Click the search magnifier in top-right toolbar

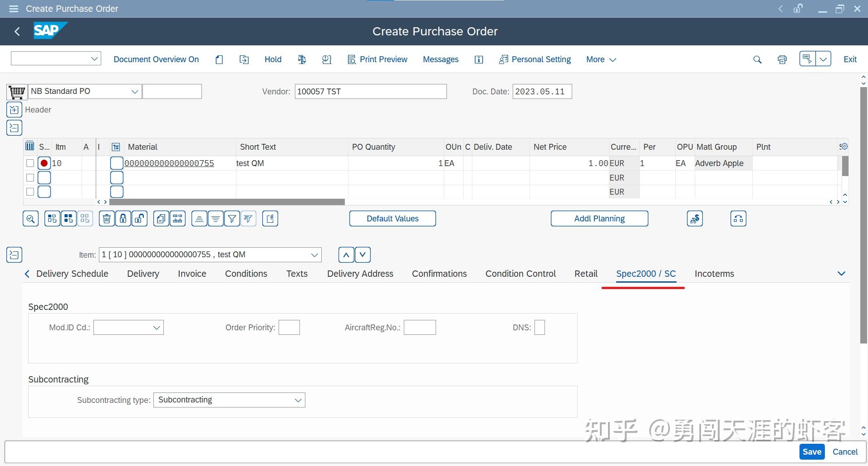757,59
